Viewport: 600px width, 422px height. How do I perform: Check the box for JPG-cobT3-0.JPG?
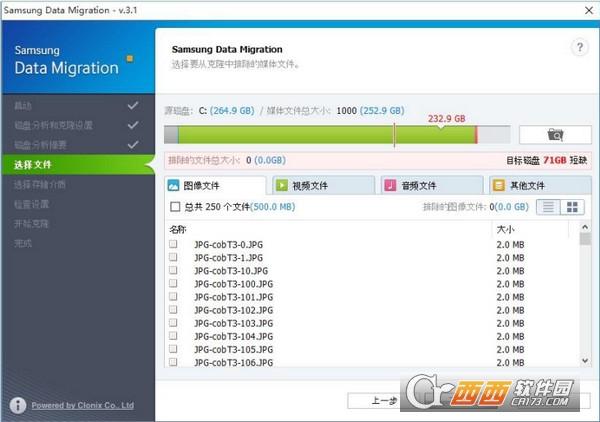click(173, 244)
